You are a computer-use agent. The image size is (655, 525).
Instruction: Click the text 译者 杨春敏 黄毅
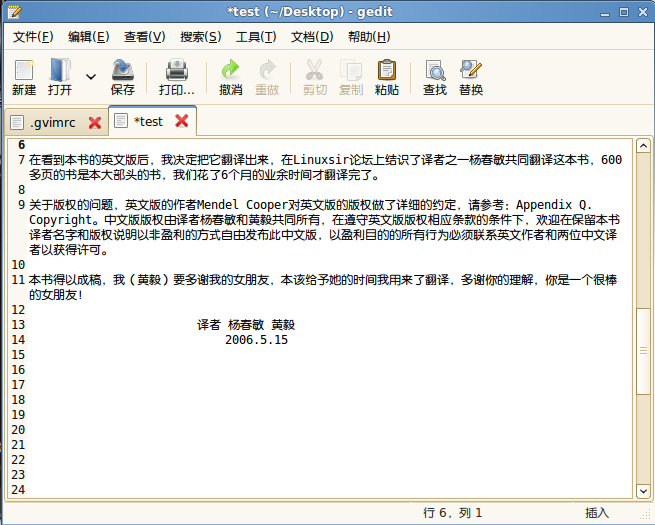pos(246,325)
